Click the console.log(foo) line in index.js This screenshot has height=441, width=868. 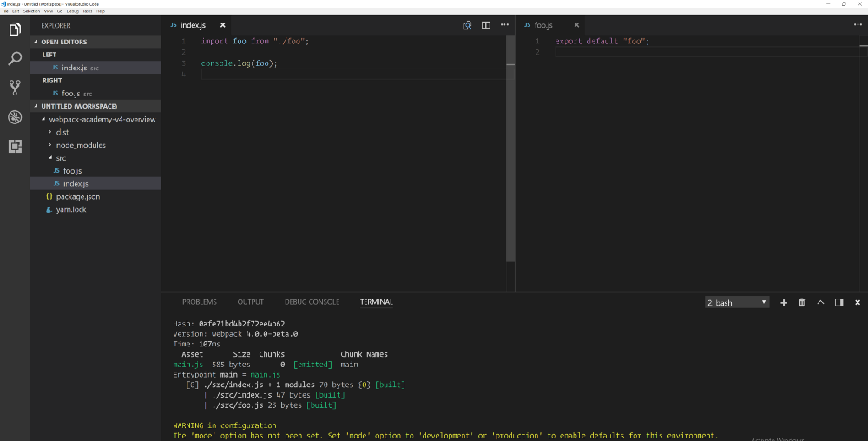click(x=240, y=63)
